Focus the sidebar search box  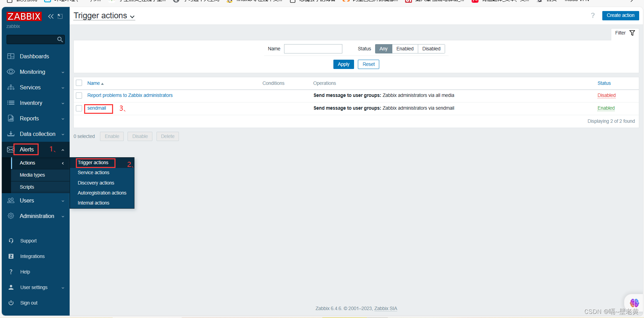tap(36, 39)
